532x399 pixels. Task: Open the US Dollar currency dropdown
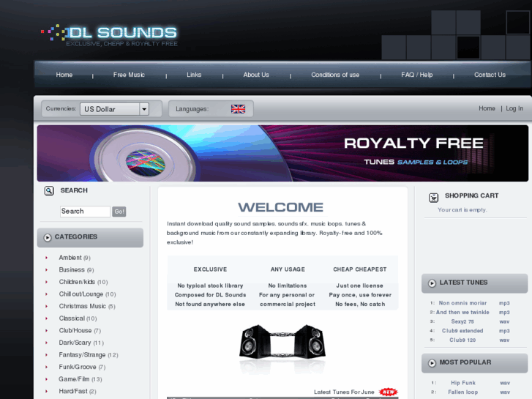click(x=114, y=109)
